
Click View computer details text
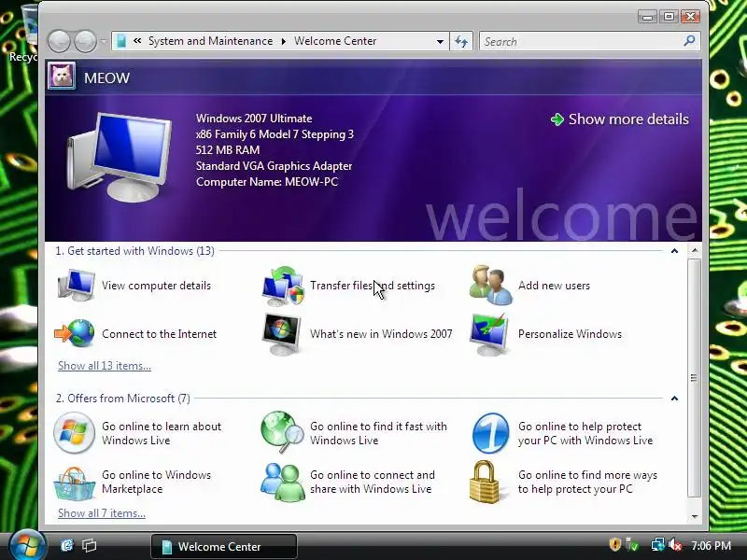click(x=156, y=286)
